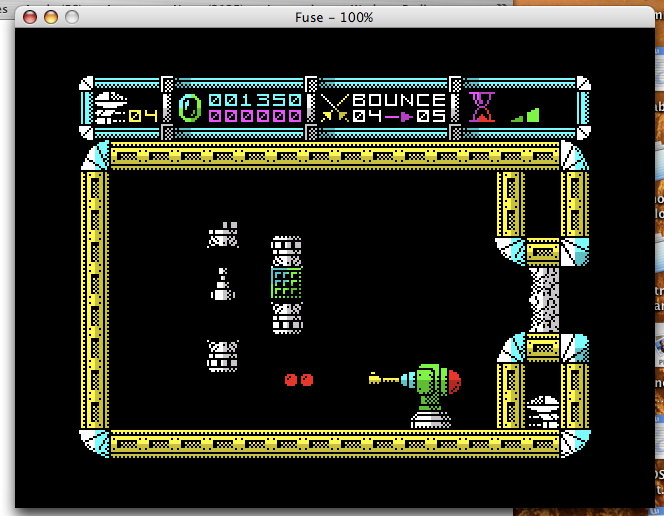This screenshot has height=516, width=664.
Task: Click the yellow missile near the turret
Action: click(x=384, y=378)
